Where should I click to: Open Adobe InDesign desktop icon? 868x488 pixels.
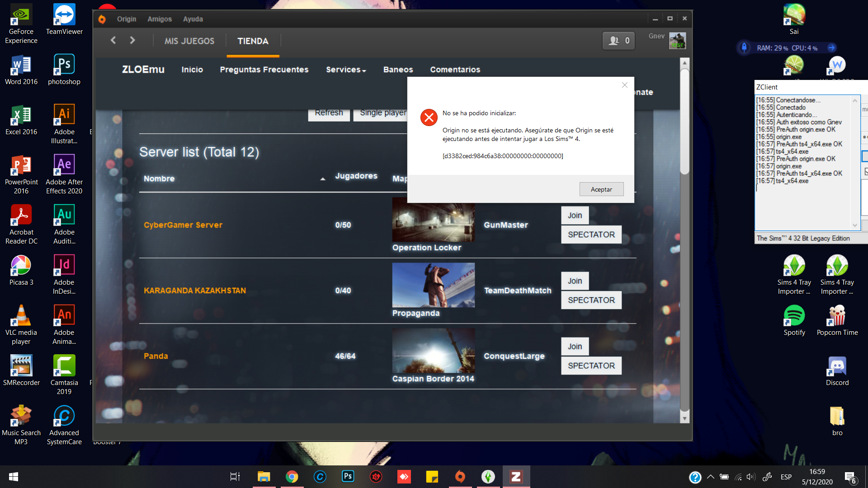point(64,275)
